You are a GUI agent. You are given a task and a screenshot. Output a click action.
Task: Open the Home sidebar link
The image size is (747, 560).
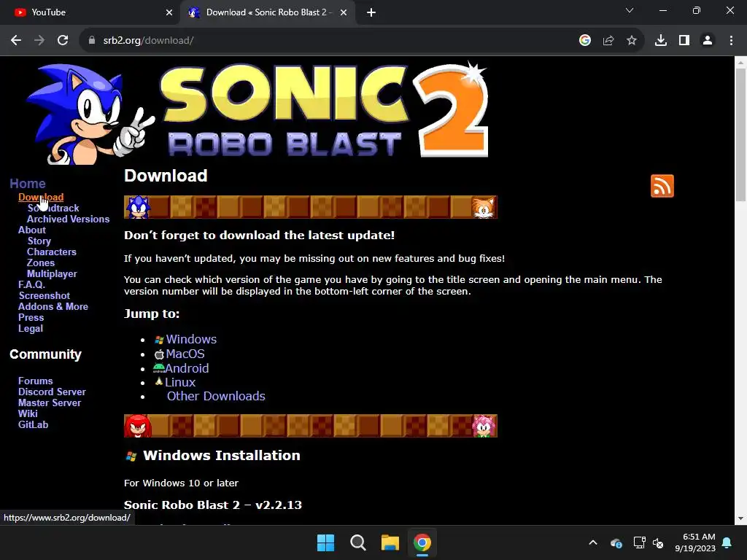pyautogui.click(x=28, y=183)
